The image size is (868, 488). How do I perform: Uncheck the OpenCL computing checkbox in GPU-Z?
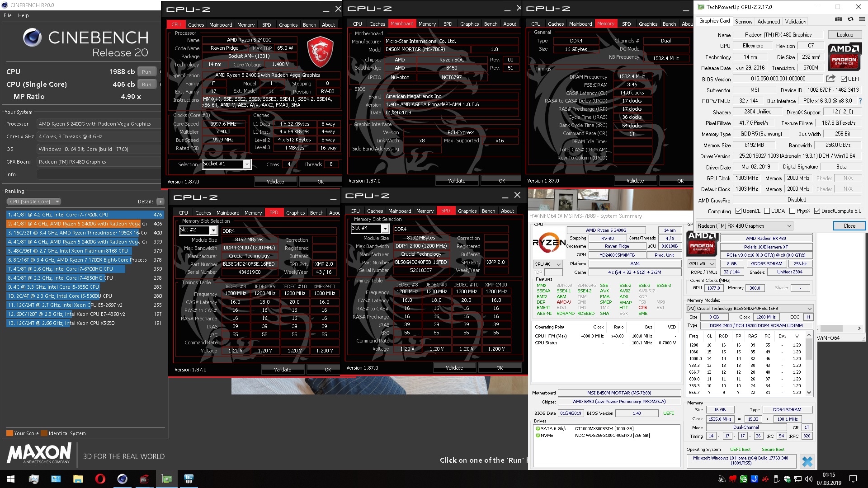(x=738, y=211)
